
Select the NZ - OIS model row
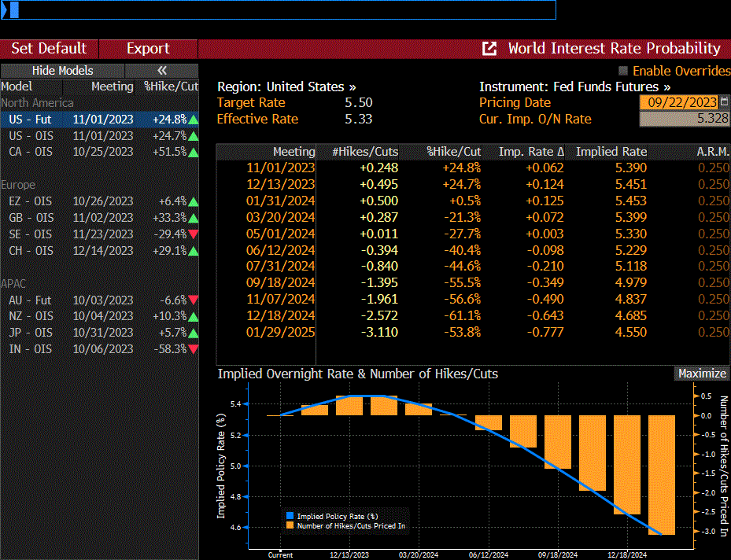pos(99,316)
